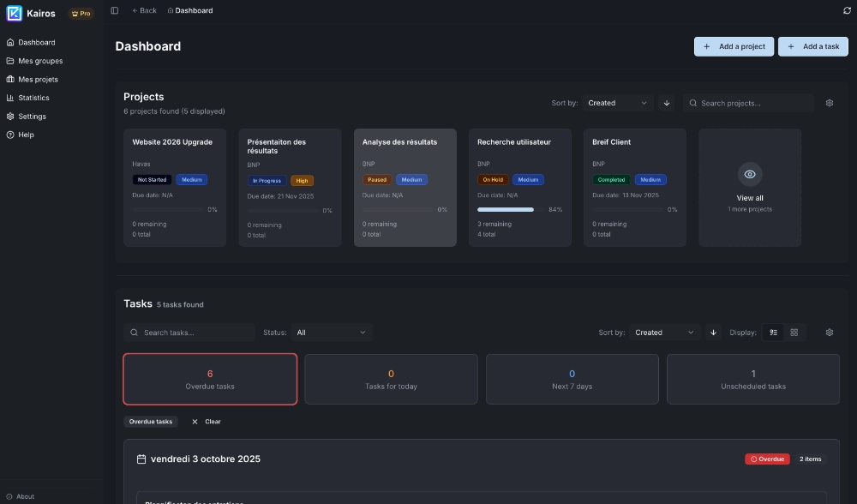Image resolution: width=857 pixels, height=504 pixels.
Task: Open the Projects Sort by Created dropdown
Action: click(617, 103)
